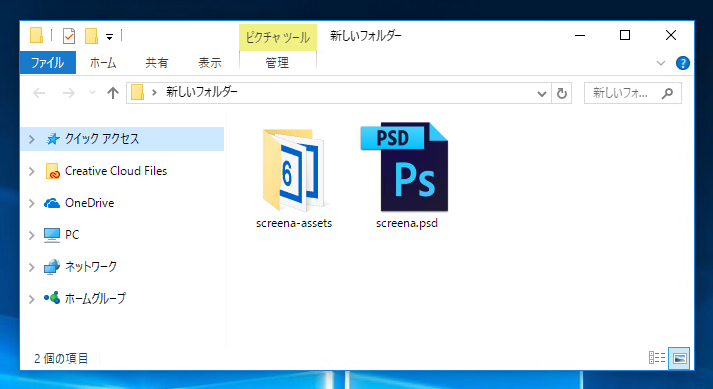Click the ホームグループ icon
This screenshot has width=713, height=389.
pyautogui.click(x=52, y=298)
